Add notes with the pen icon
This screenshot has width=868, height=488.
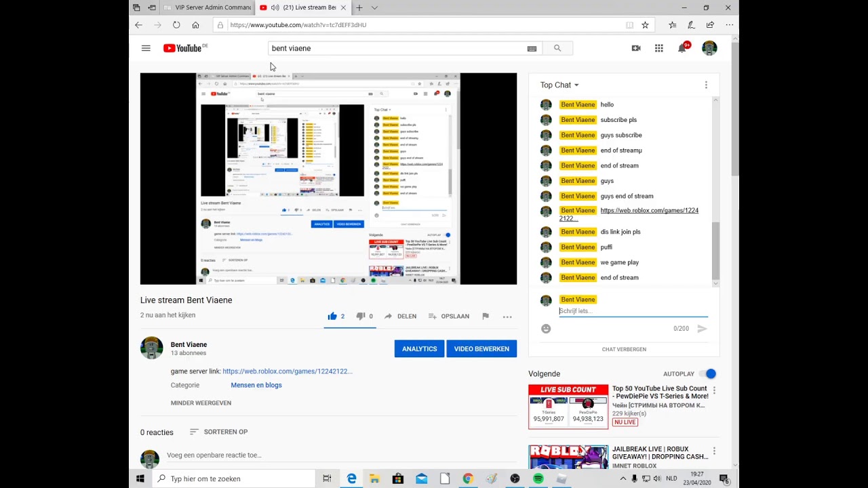click(x=691, y=25)
